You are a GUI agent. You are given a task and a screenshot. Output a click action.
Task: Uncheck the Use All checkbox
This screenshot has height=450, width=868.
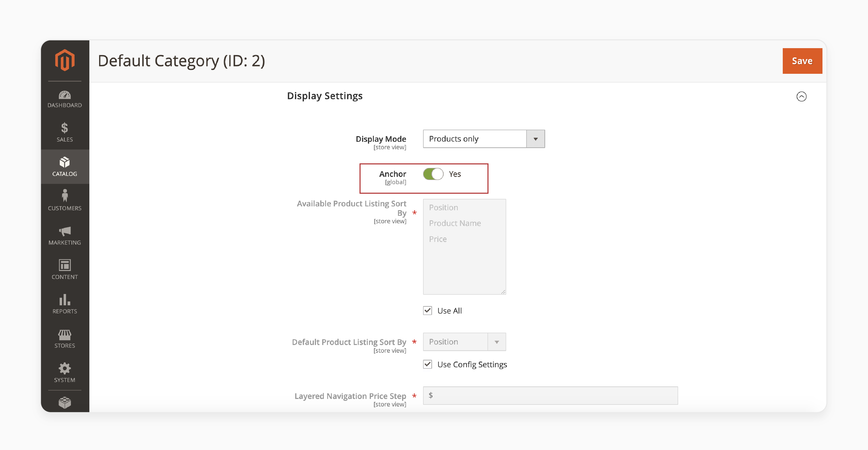pos(428,310)
